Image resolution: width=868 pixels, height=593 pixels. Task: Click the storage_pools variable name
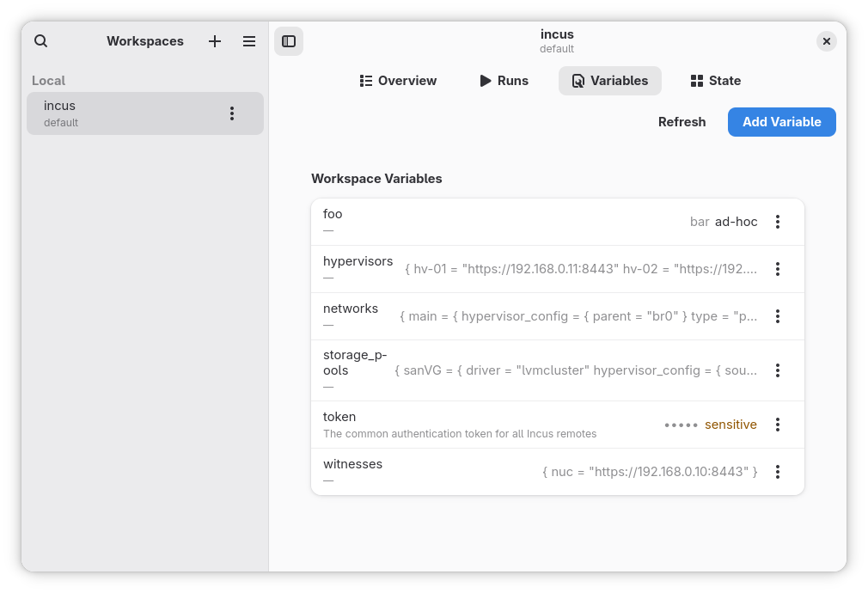[x=355, y=363]
